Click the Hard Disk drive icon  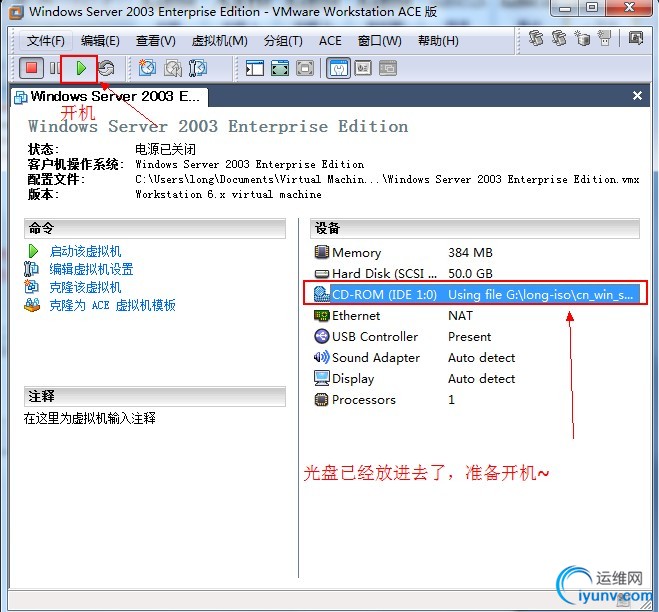(322, 274)
